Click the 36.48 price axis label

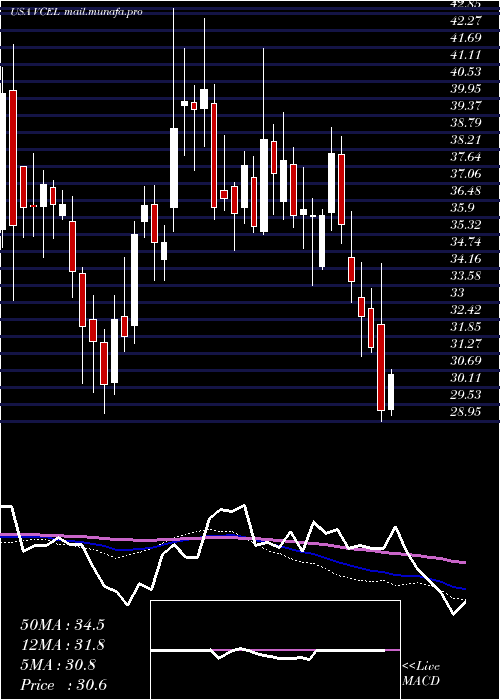(x=466, y=191)
